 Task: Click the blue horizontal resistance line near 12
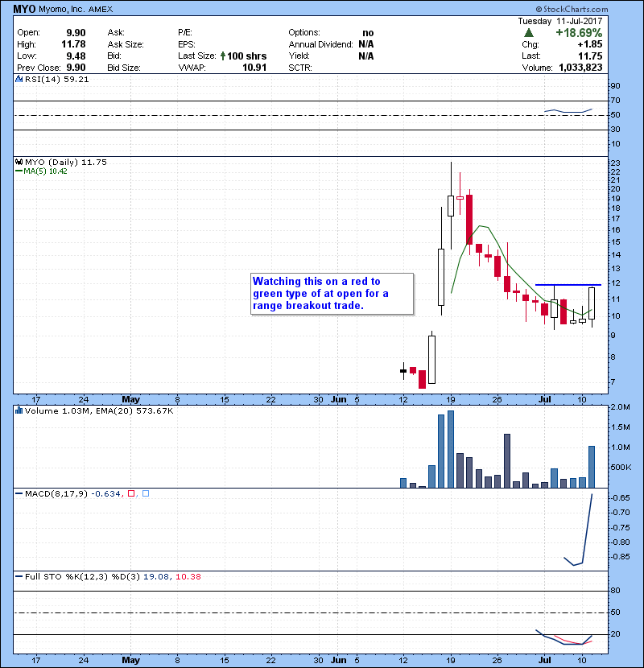tap(568, 285)
